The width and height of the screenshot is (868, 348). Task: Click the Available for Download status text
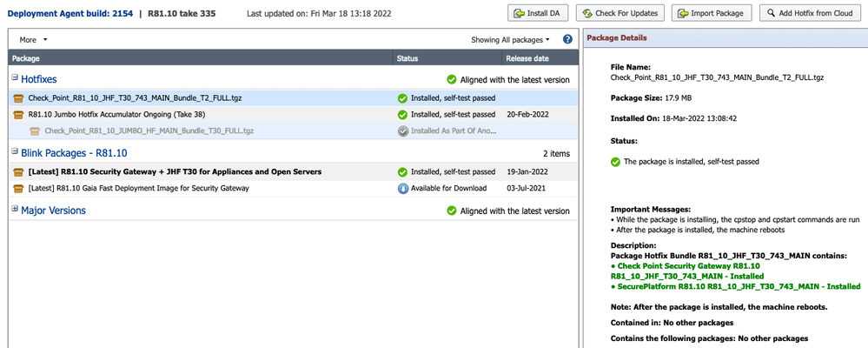pos(448,189)
